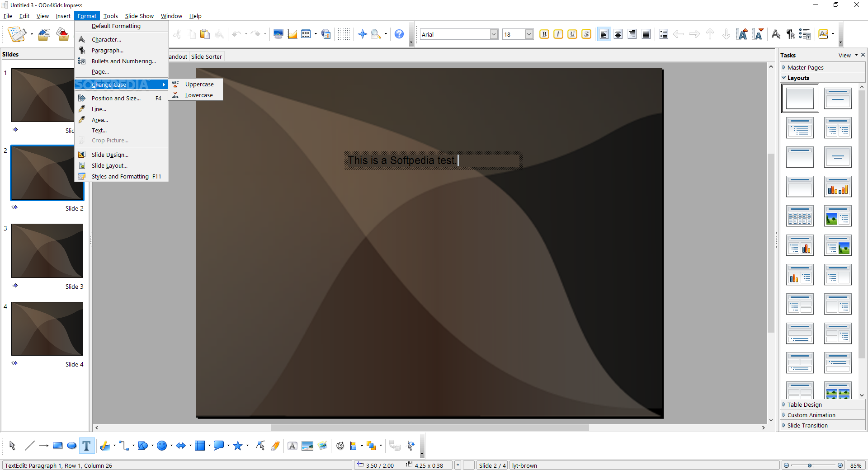The width and height of the screenshot is (868, 470).
Task: Select the Stars shape tool
Action: (x=238, y=446)
